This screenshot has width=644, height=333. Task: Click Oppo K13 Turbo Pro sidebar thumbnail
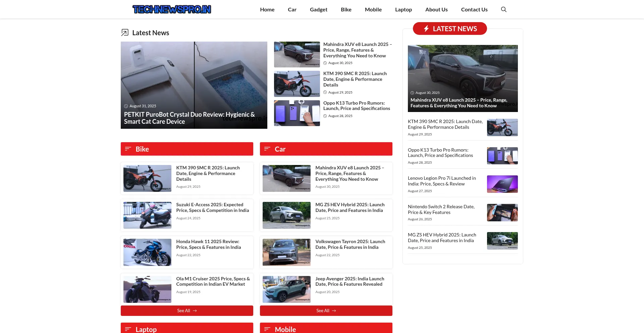tap(502, 156)
